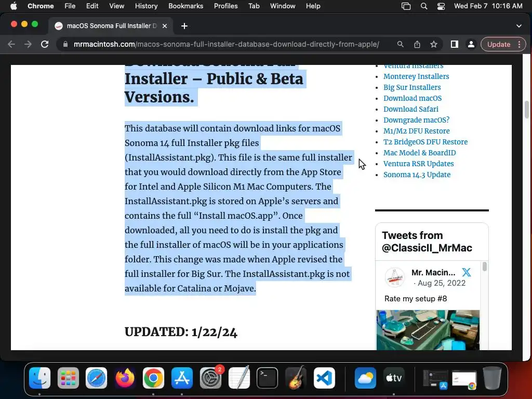The width and height of the screenshot is (532, 399).
Task: Click the Stage Manager menu bar icon
Action: pos(406,6)
